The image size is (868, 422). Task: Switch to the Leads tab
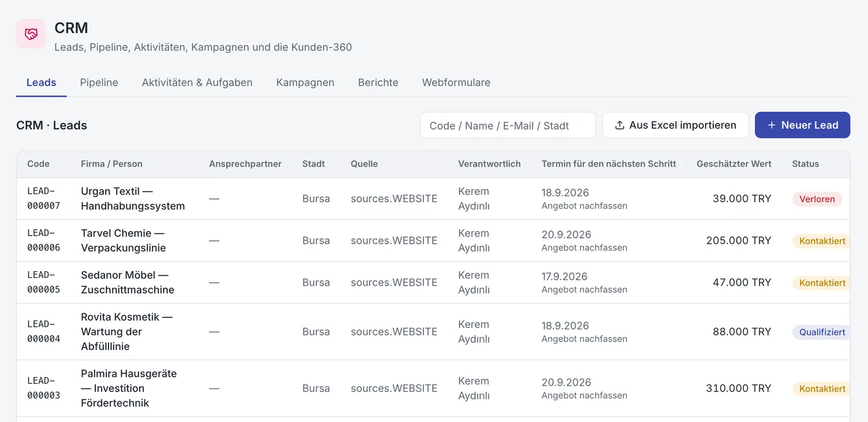click(41, 82)
